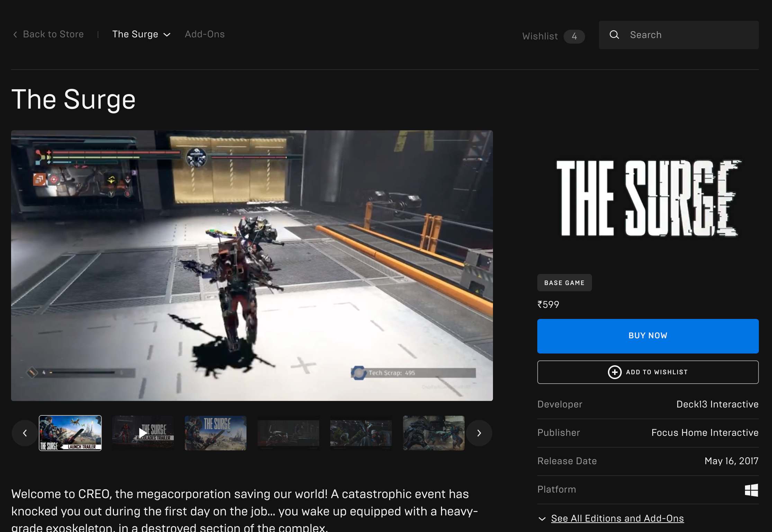Select Launch Trailer thumbnail
The height and width of the screenshot is (532, 772).
70,432
